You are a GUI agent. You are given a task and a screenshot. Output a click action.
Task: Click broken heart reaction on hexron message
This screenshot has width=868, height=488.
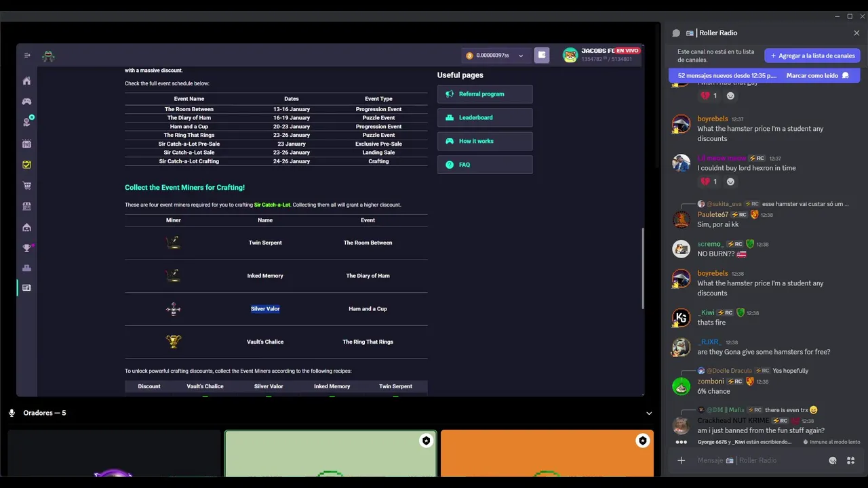pyautogui.click(x=709, y=182)
